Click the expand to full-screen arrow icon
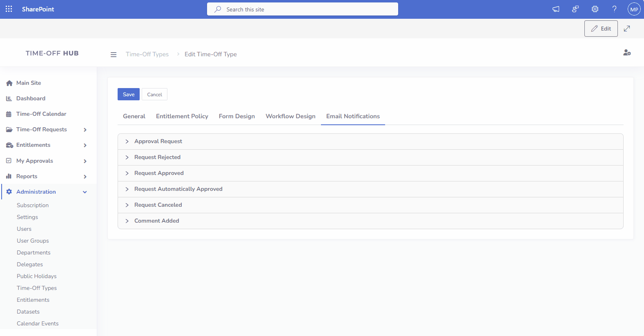This screenshot has width=644, height=336. point(627,29)
